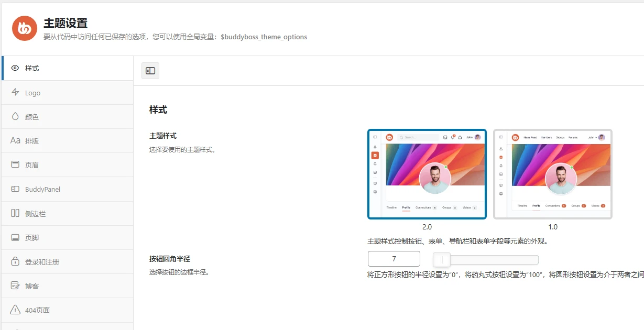This screenshot has height=330, width=644.
Task: Select the 2.0 theme style option
Action: tap(427, 174)
